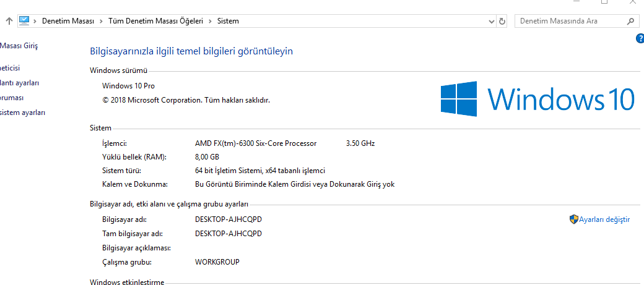Click the Windows 10 logo image
This screenshot has height=285, width=644.
pyautogui.click(x=537, y=99)
